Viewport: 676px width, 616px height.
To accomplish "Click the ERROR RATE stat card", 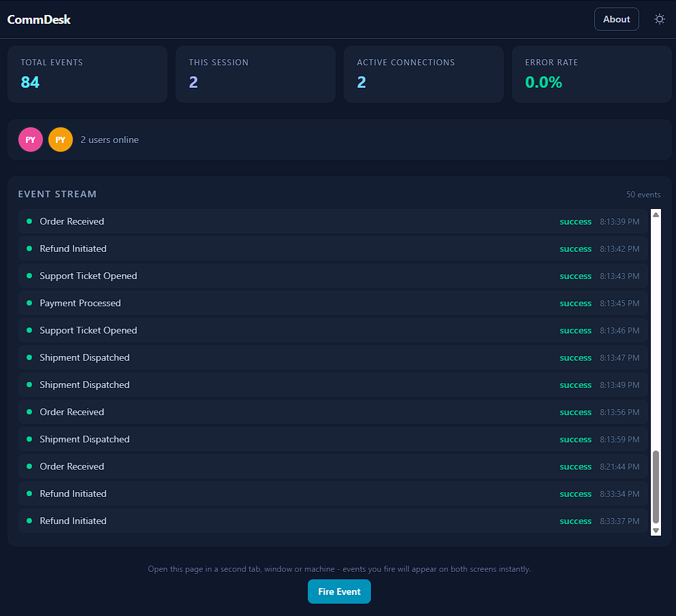I will point(592,74).
